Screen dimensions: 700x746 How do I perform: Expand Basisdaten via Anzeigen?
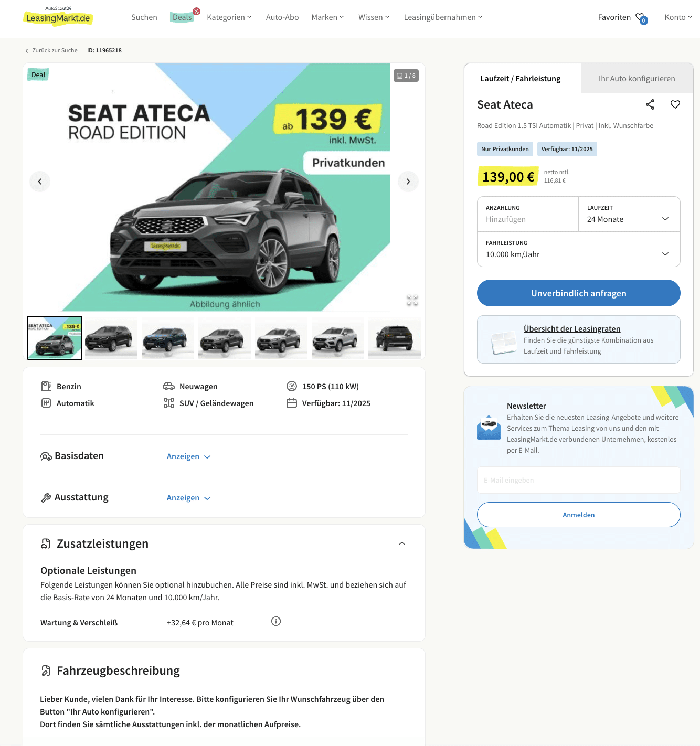coord(188,456)
